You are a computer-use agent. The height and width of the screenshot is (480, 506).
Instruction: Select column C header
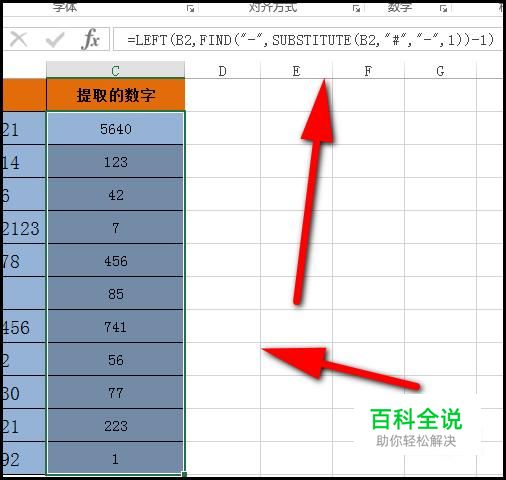[x=115, y=70]
